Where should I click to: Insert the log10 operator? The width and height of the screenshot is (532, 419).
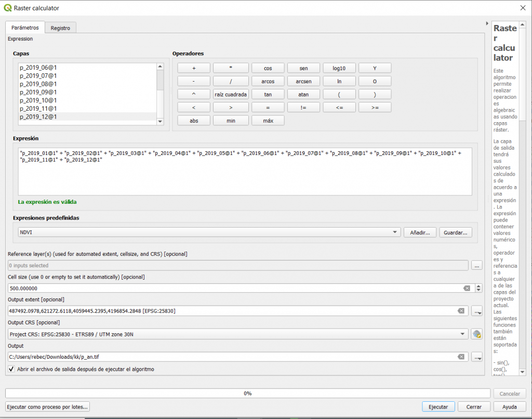point(339,68)
